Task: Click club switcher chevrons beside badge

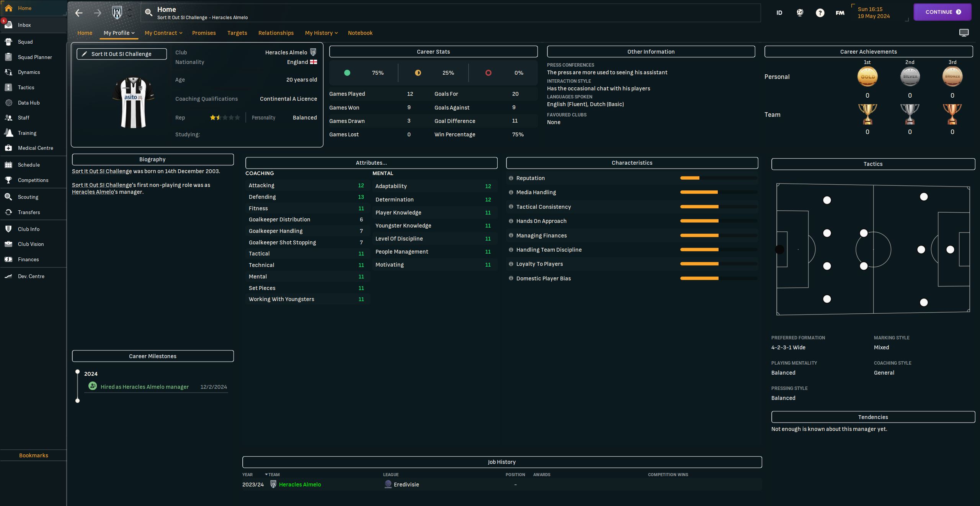Action: 130,13
